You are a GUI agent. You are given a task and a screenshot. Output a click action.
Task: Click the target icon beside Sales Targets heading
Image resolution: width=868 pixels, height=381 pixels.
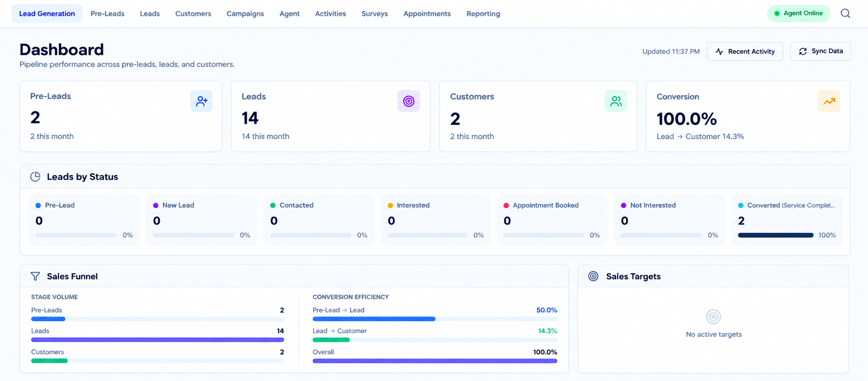[594, 276]
